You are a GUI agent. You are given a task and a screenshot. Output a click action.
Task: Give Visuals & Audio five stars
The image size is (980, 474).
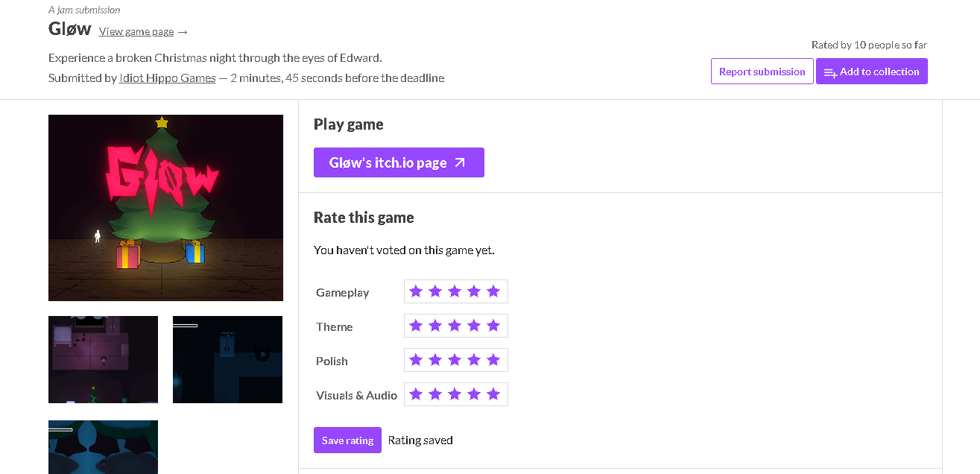(493, 394)
